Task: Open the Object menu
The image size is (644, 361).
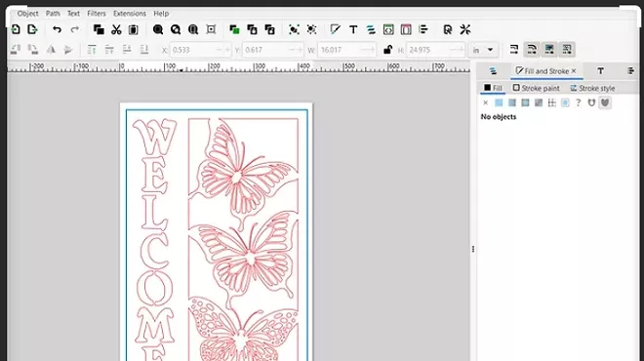Action: click(x=27, y=14)
